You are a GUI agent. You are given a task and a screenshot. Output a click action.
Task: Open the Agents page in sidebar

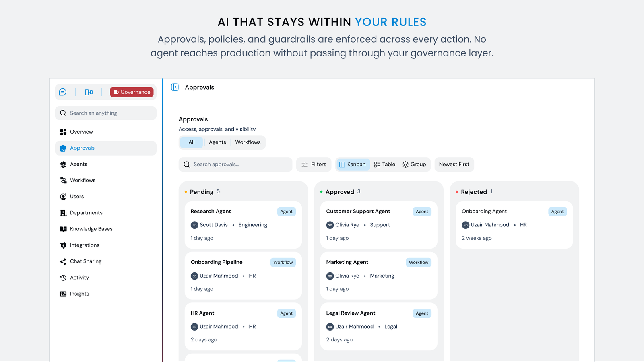(78, 164)
